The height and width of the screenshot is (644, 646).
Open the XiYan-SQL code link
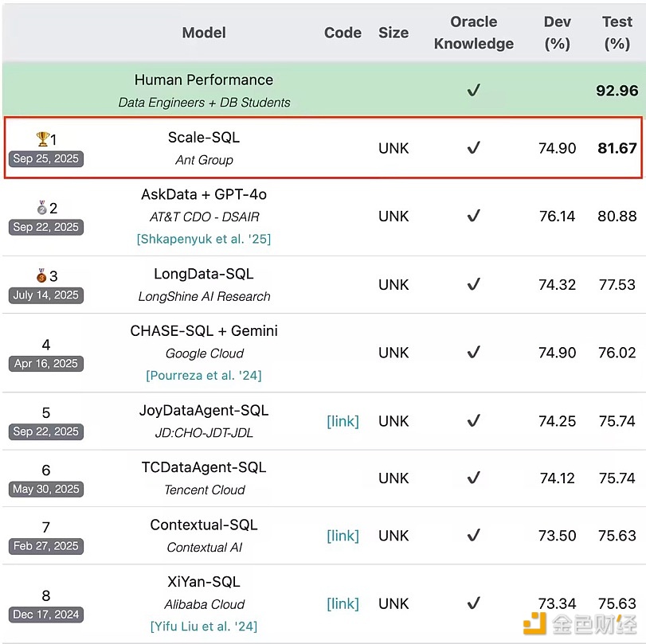pyautogui.click(x=343, y=603)
